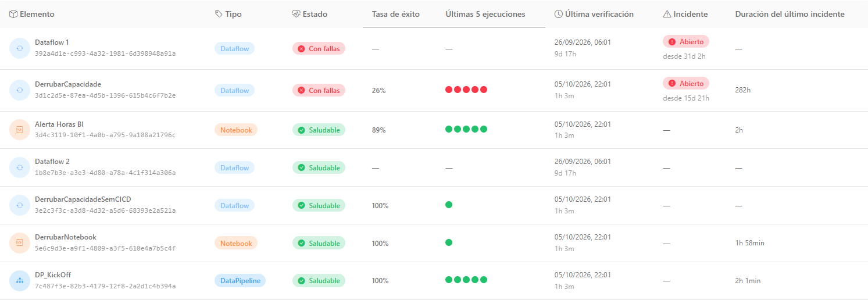This screenshot has height=300, width=868.
Task: Click the Dataflow 1 row icon
Action: [20, 48]
